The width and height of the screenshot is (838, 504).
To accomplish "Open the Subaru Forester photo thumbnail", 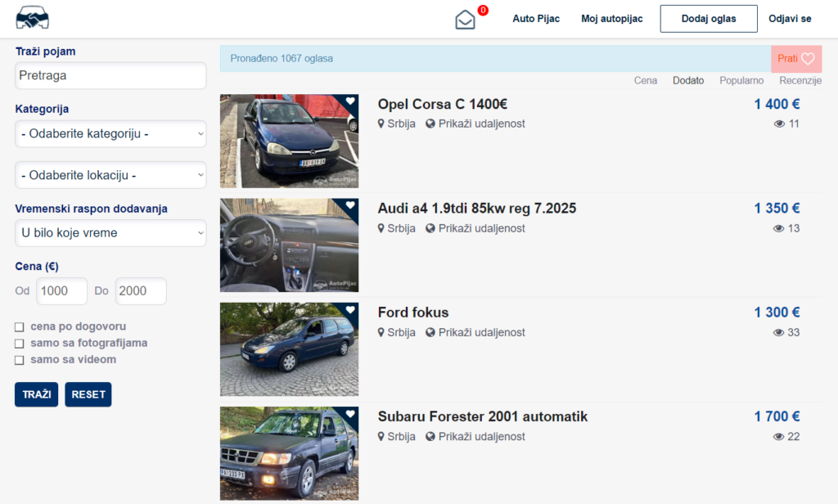I will pyautogui.click(x=289, y=454).
